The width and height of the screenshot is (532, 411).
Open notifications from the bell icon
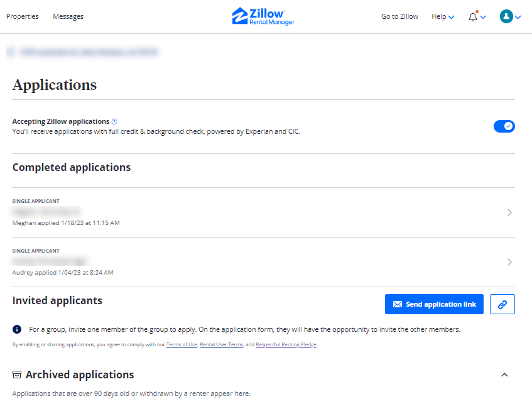[473, 16]
